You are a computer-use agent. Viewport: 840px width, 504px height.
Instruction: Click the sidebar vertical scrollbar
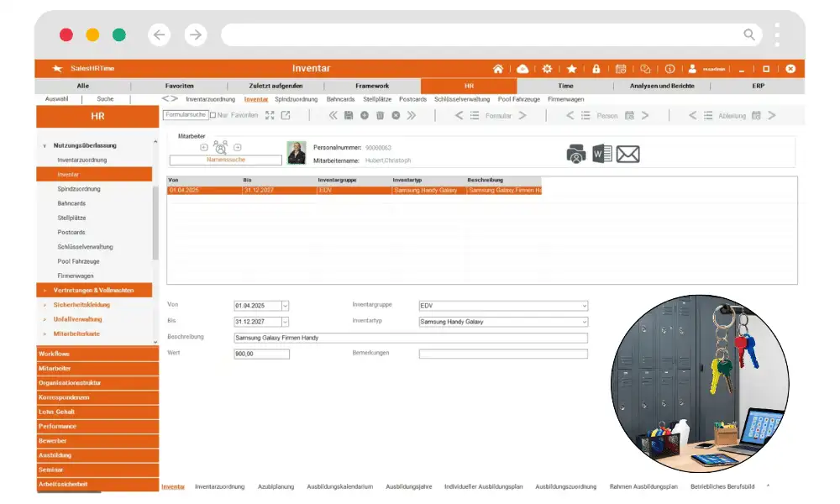click(155, 223)
